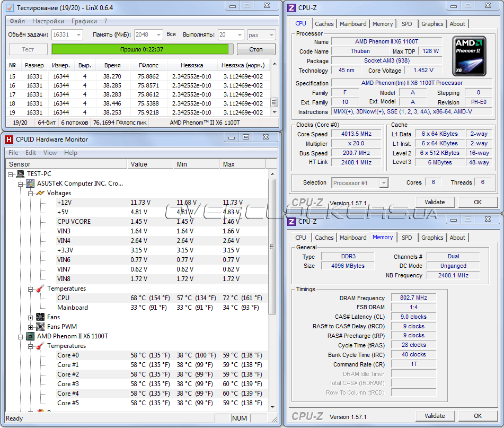This screenshot has width=504, height=428.
Task: Open the Processor #1 selection dropdown
Action: (383, 183)
